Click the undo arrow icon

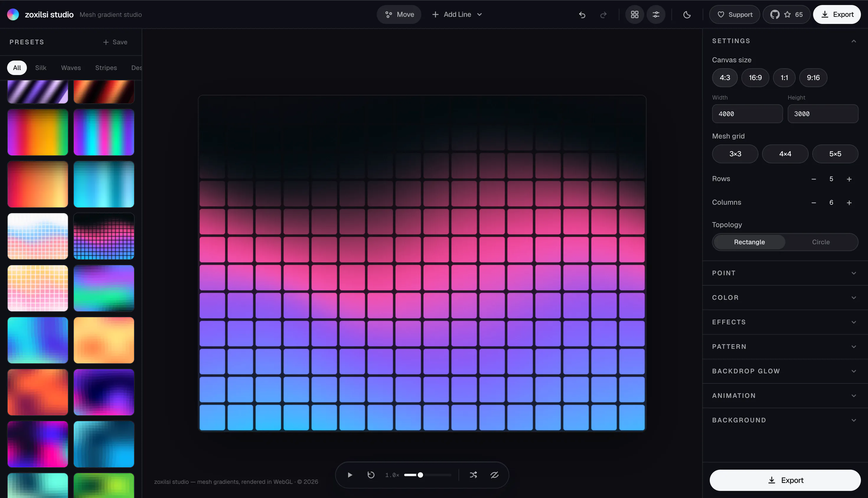[x=582, y=15]
